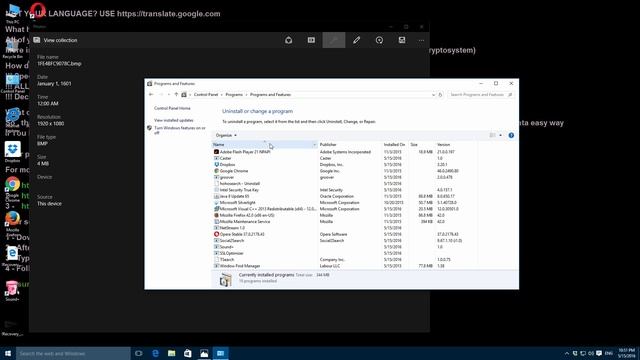
Task: Select Microsoft Silverlight in the list
Action: click(x=345, y=202)
